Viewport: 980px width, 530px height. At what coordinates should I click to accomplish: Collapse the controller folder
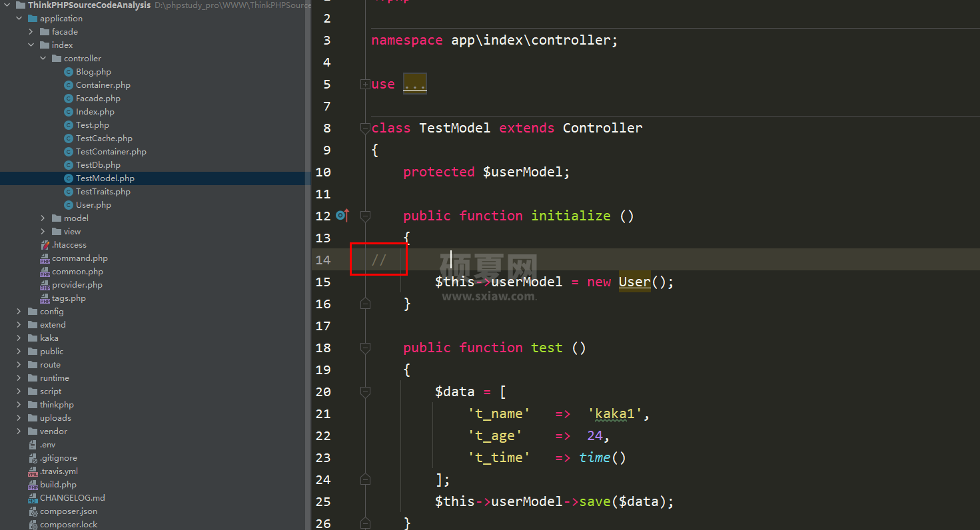pyautogui.click(x=43, y=59)
